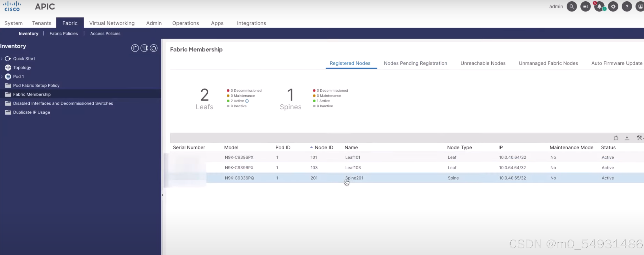Open Topology in the Inventory tree

pyautogui.click(x=22, y=68)
